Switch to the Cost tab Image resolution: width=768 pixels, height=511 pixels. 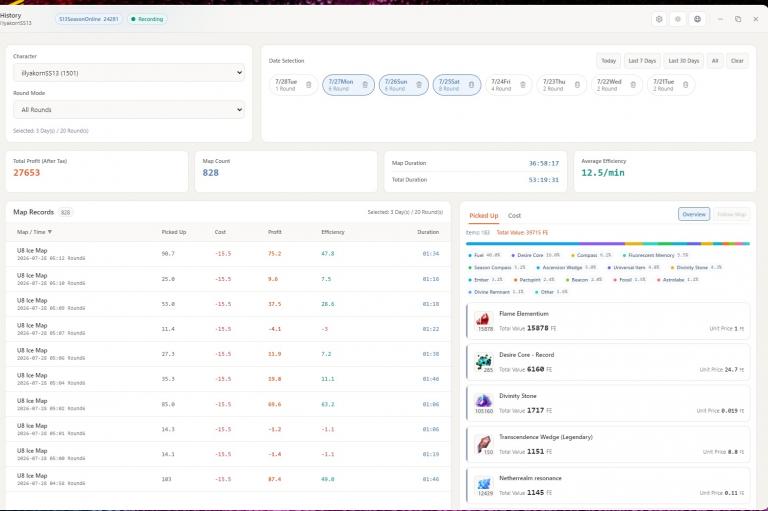point(514,216)
